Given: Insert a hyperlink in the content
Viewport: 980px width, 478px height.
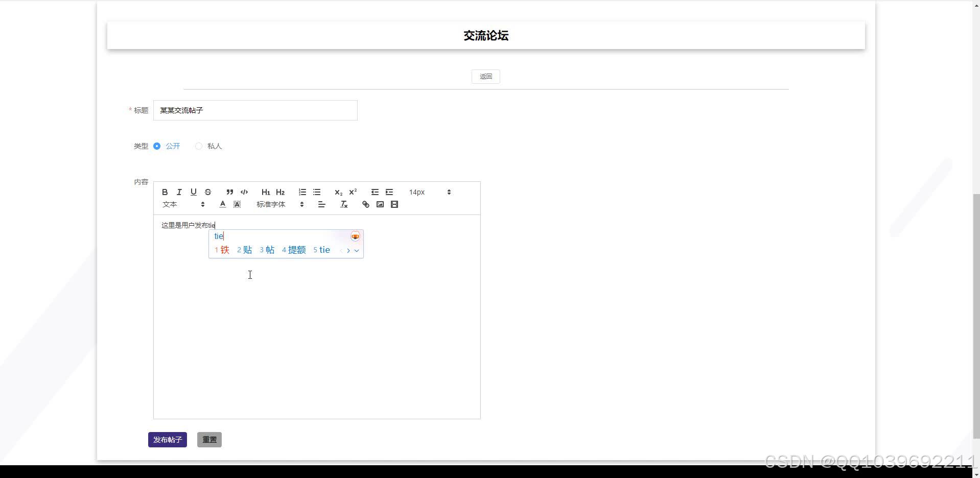Looking at the screenshot, I should (365, 204).
